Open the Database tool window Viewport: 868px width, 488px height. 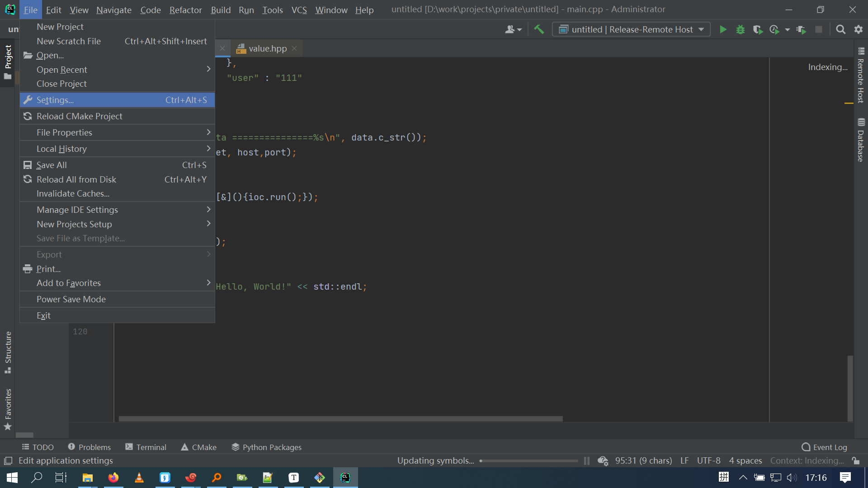[x=861, y=142]
